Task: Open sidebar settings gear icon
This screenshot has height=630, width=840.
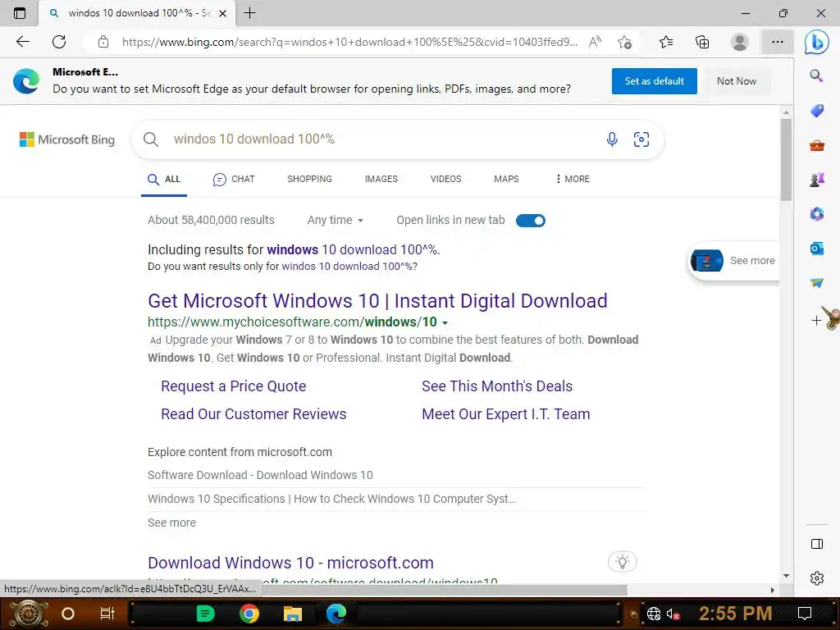Action: tap(816, 578)
